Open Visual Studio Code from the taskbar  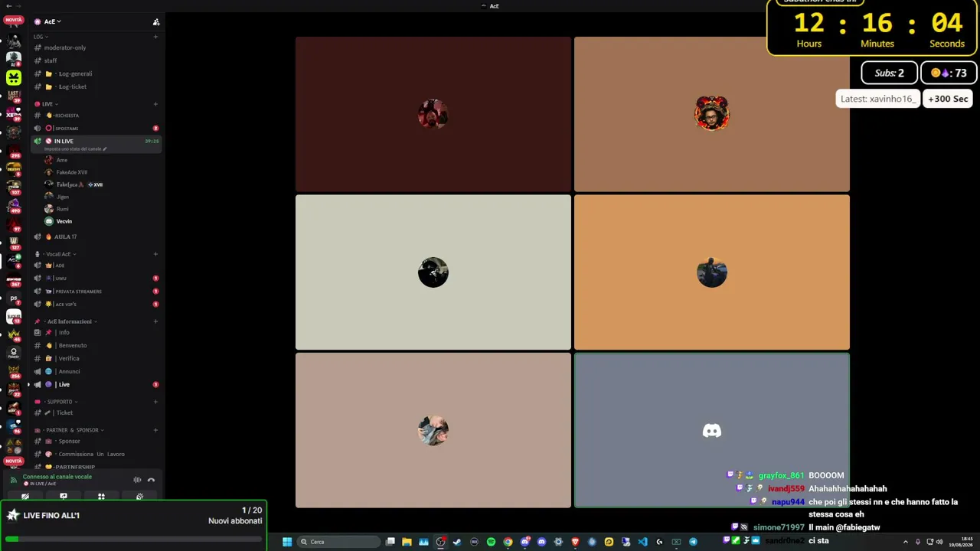[642, 542]
